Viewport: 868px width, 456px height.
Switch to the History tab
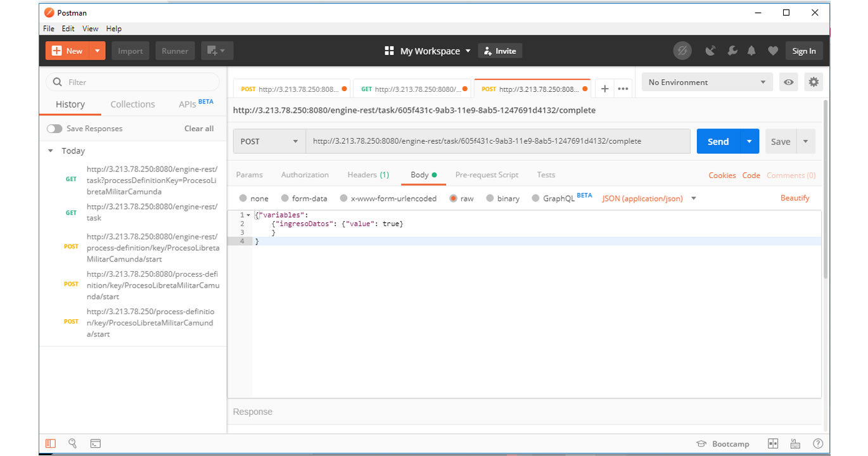[70, 104]
